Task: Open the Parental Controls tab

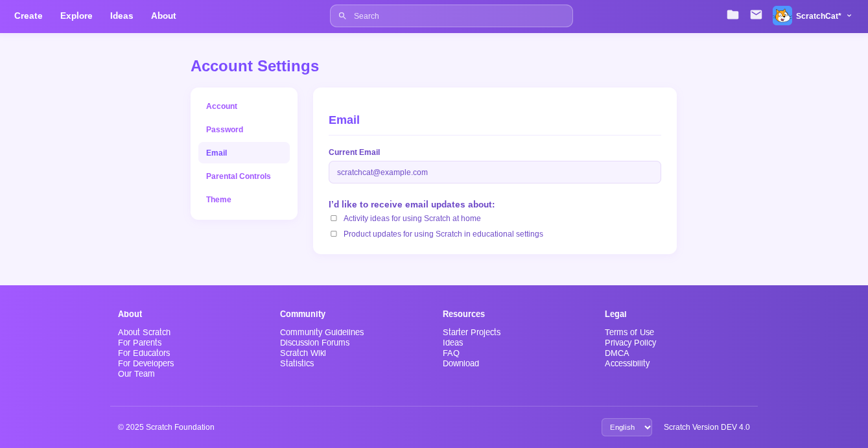Action: point(238,176)
